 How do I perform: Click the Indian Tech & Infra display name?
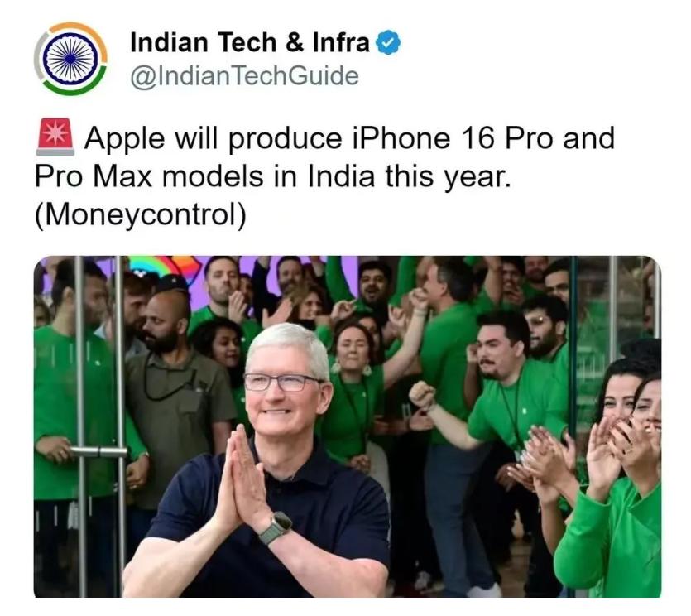(249, 43)
